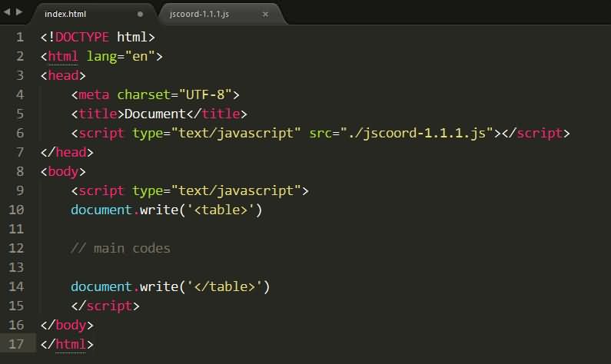The height and width of the screenshot is (364, 611).
Task: Click line number 14 in the gutter
Action: click(x=16, y=286)
